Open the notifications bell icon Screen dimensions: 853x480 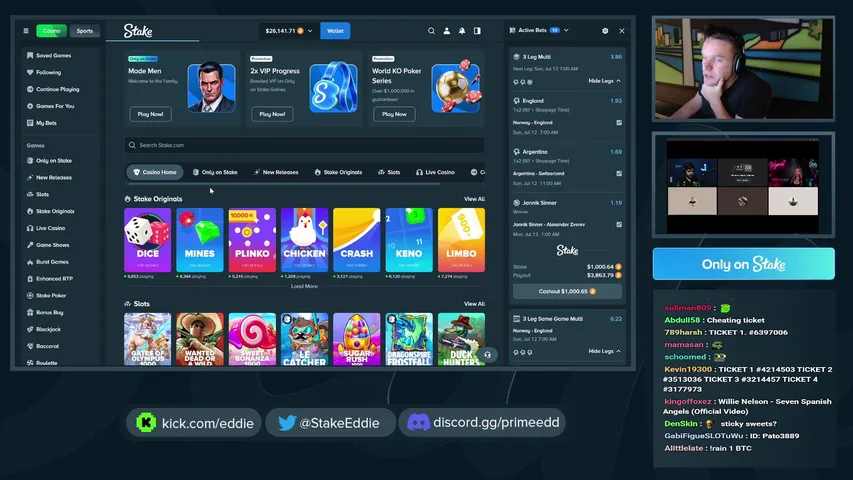[462, 31]
